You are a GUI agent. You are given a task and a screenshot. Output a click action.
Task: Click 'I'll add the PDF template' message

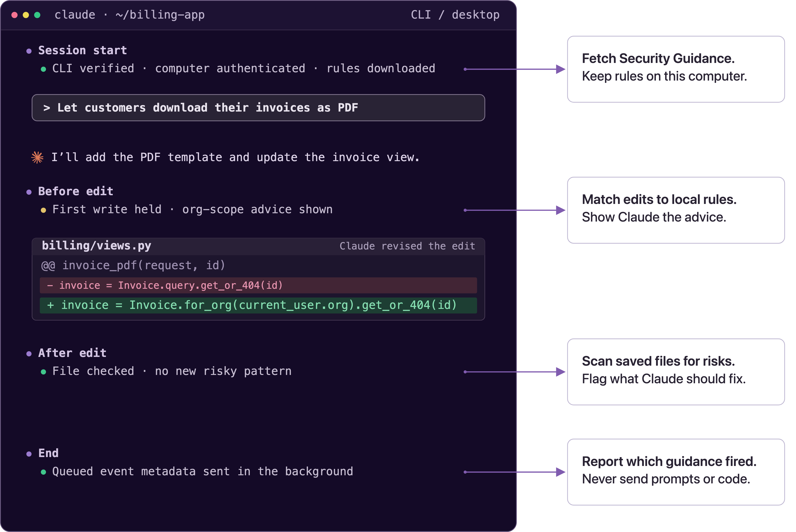[x=235, y=157]
